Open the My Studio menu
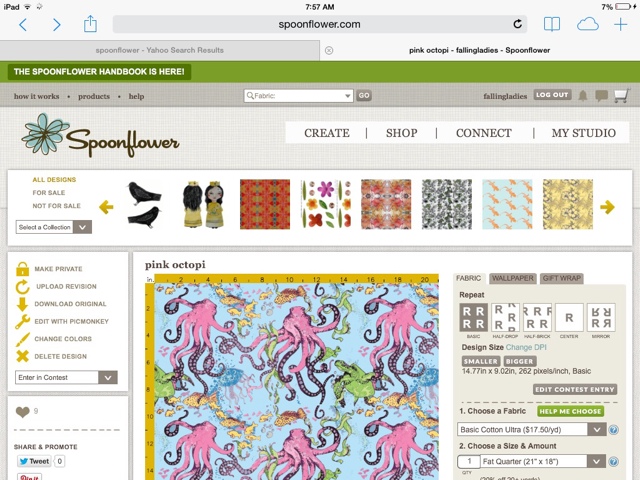Screen dimensions: 640x480 [584, 133]
